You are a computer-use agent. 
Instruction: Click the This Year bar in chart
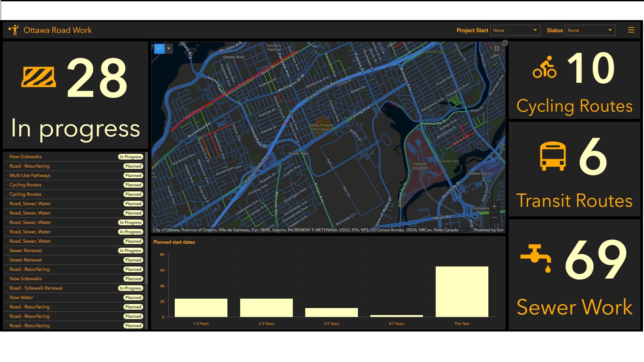462,292
